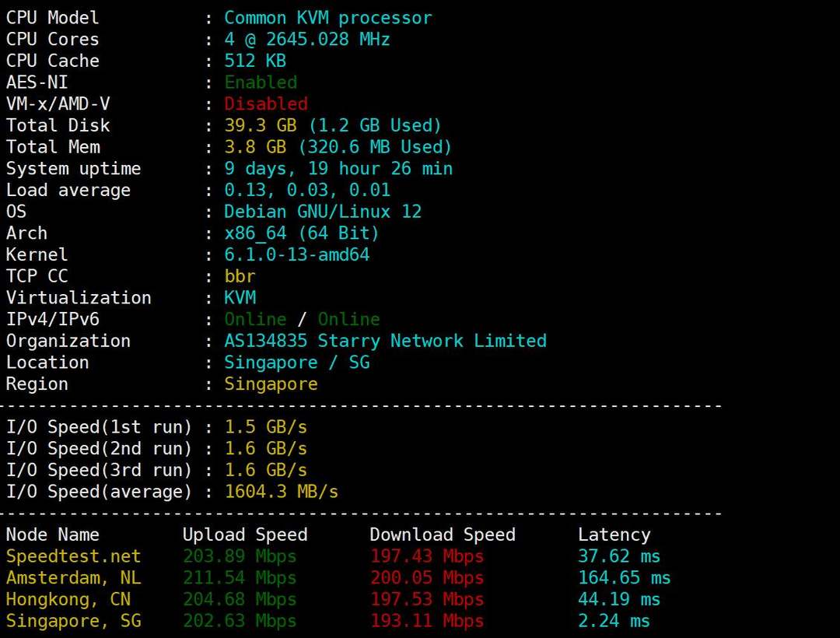840x638 pixels.
Task: Click the '197.43 Mbps' Speedtest.net download speed
Action: [x=427, y=556]
